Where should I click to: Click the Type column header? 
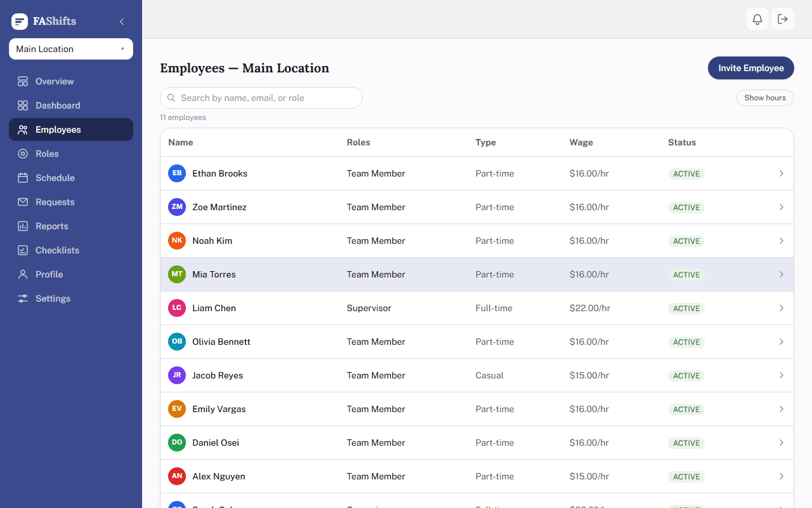tap(486, 142)
